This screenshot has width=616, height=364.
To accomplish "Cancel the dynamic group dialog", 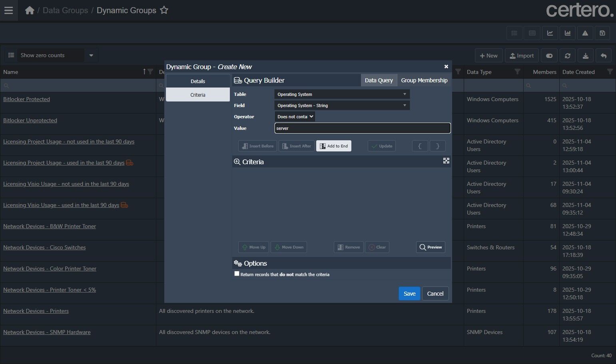I will [x=435, y=294].
